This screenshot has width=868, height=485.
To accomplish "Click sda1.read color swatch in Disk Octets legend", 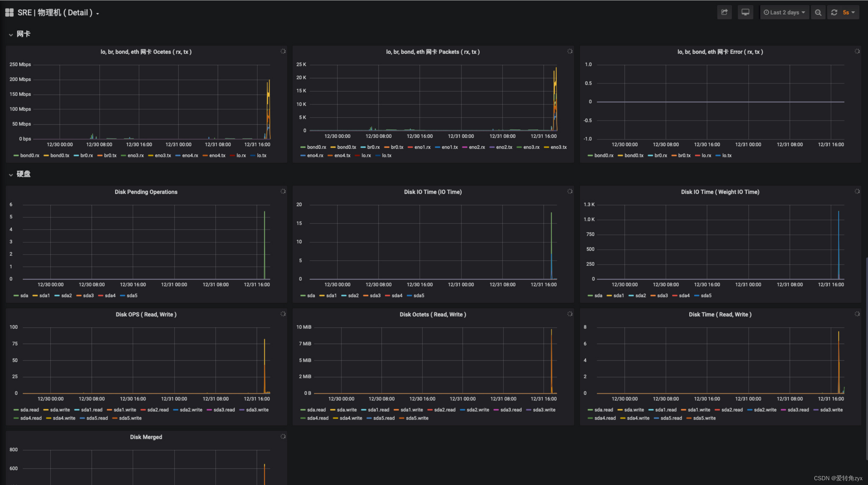I will click(363, 410).
